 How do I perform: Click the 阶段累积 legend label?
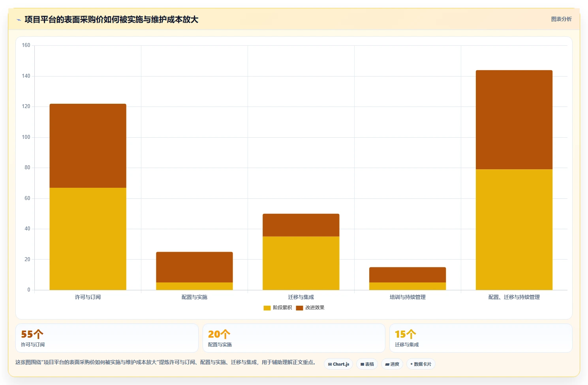click(282, 308)
